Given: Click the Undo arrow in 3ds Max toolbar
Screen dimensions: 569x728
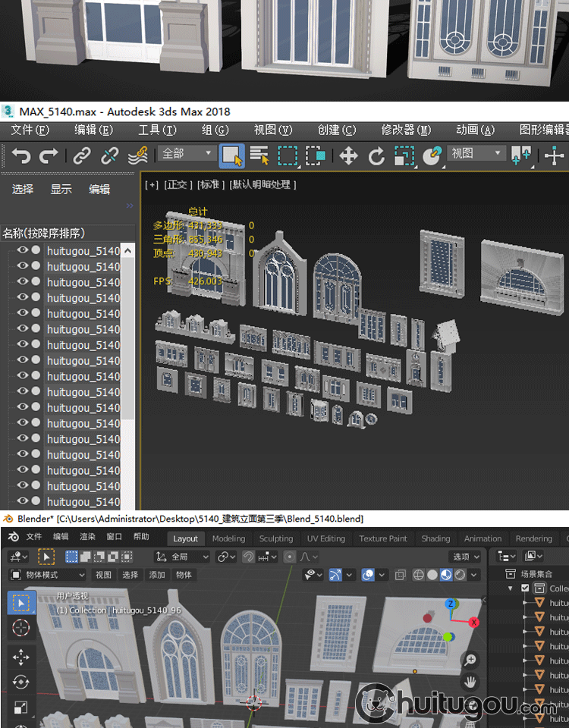Looking at the screenshot, I should [x=21, y=155].
